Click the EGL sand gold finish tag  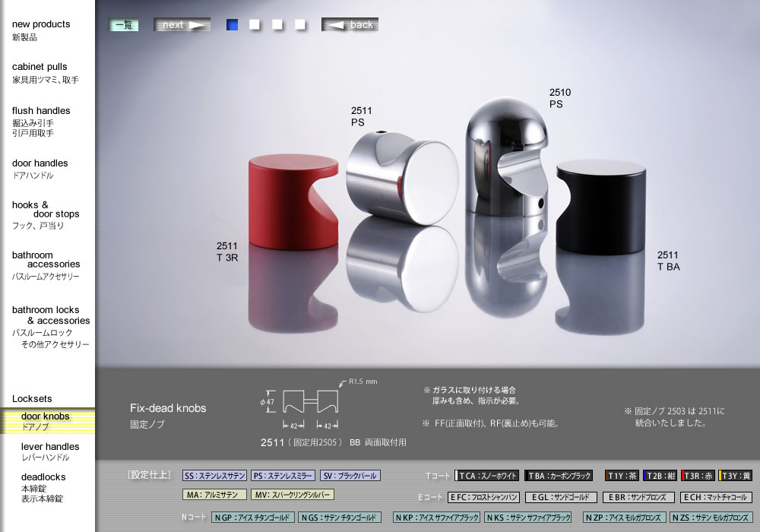[x=561, y=497]
